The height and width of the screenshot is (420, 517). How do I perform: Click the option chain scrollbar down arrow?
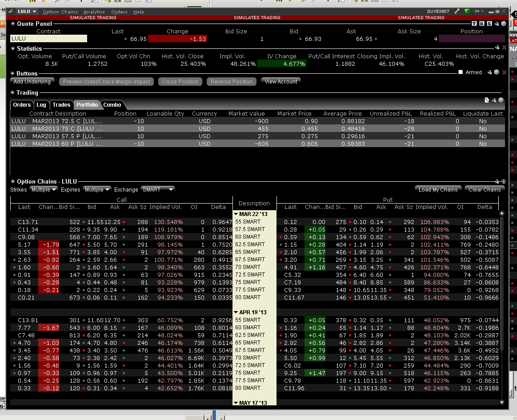pos(502,402)
